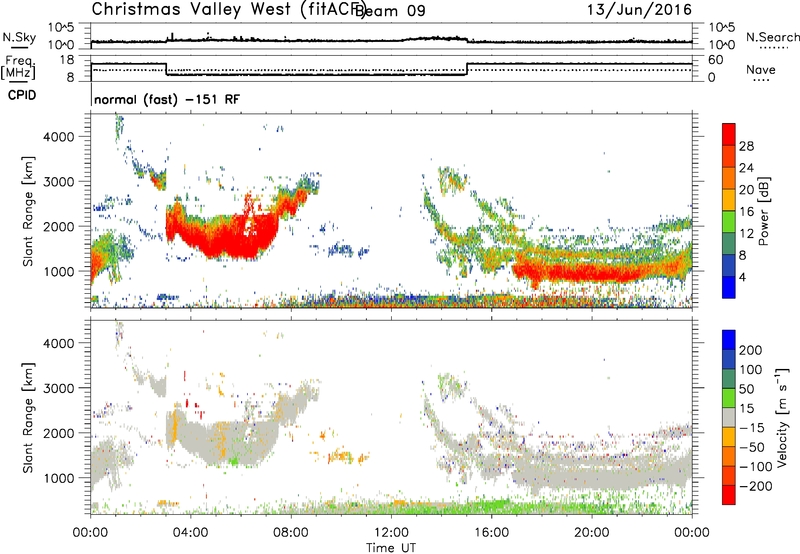Click the '-50' tick on the velocity colorbar
Screen dimensions: 800x554
pyautogui.click(x=753, y=447)
